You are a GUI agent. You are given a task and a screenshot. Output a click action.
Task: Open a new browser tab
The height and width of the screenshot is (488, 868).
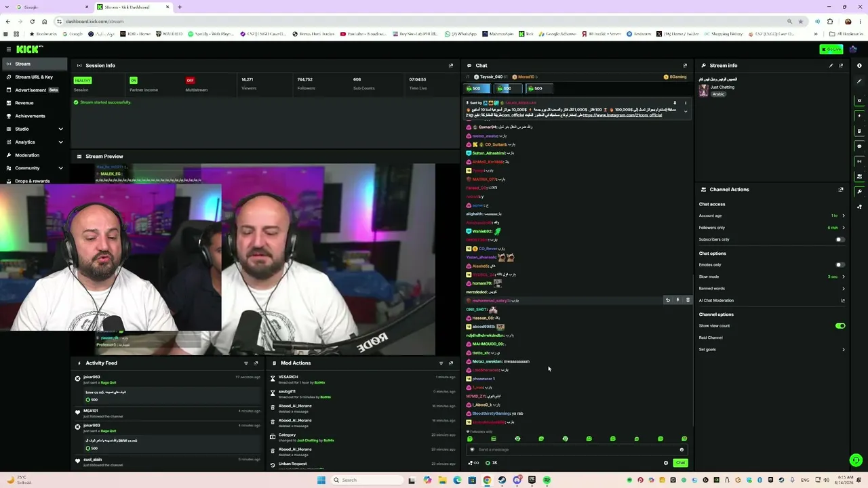click(180, 7)
